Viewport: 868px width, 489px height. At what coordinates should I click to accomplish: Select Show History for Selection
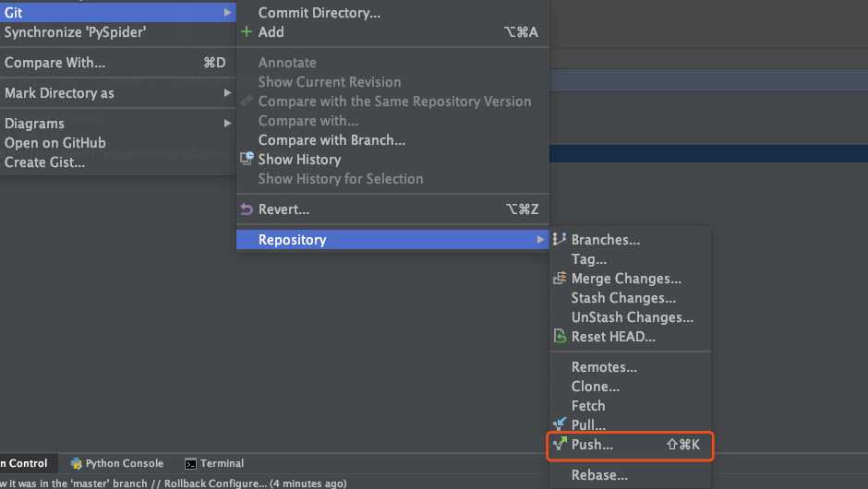pyautogui.click(x=341, y=179)
